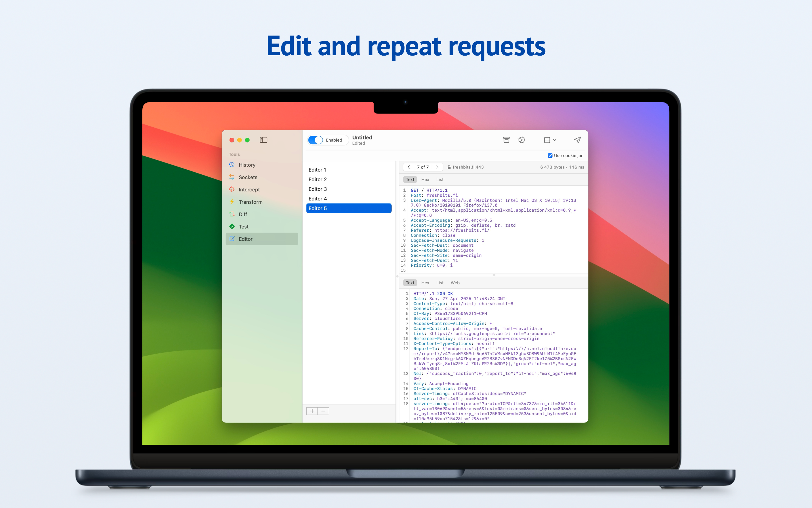Click the Untitled document title

click(362, 137)
